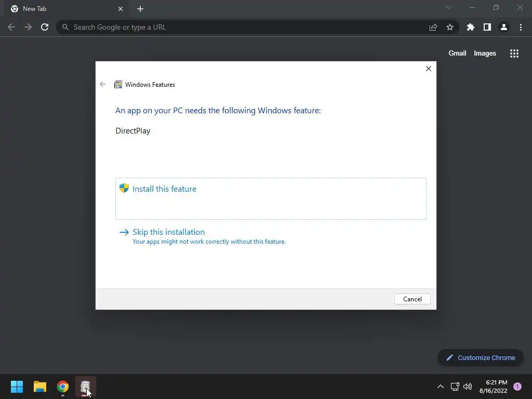Screen dimensions: 532x399
Task: Click the DirectPlay feature name
Action: point(132,130)
